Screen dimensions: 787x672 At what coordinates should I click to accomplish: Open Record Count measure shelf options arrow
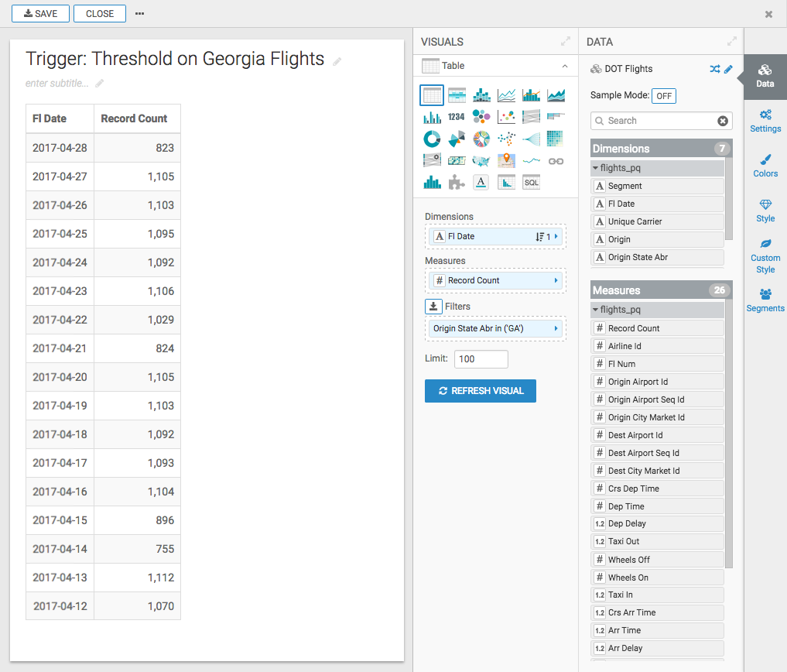pyautogui.click(x=556, y=280)
